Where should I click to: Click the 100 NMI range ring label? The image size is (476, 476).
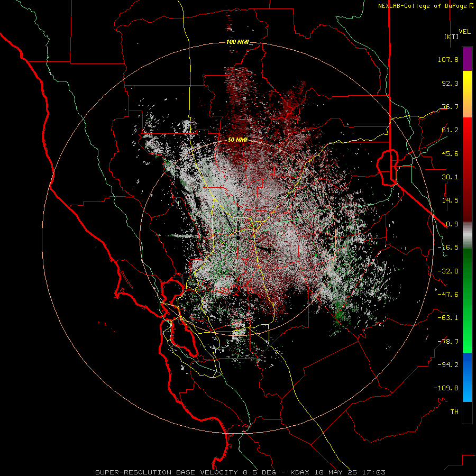(237, 42)
